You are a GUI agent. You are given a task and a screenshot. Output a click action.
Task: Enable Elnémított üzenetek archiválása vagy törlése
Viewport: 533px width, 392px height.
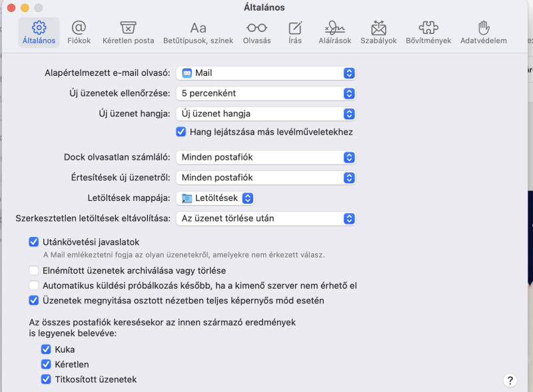pyautogui.click(x=34, y=271)
